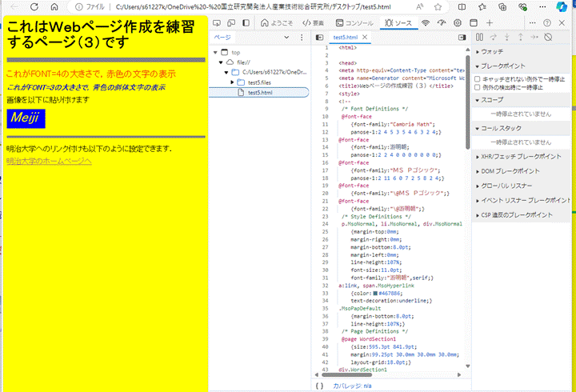This screenshot has width=576, height=392.
Task: Expand the test5.files folder
Action: click(x=233, y=82)
